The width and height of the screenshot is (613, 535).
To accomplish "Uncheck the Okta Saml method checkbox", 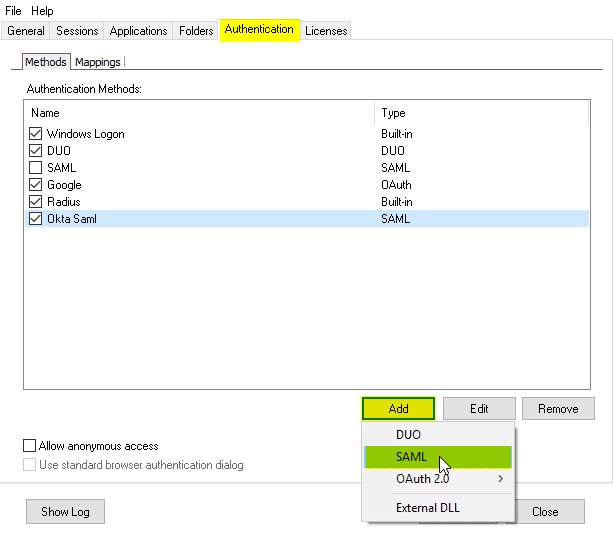I will (36, 219).
